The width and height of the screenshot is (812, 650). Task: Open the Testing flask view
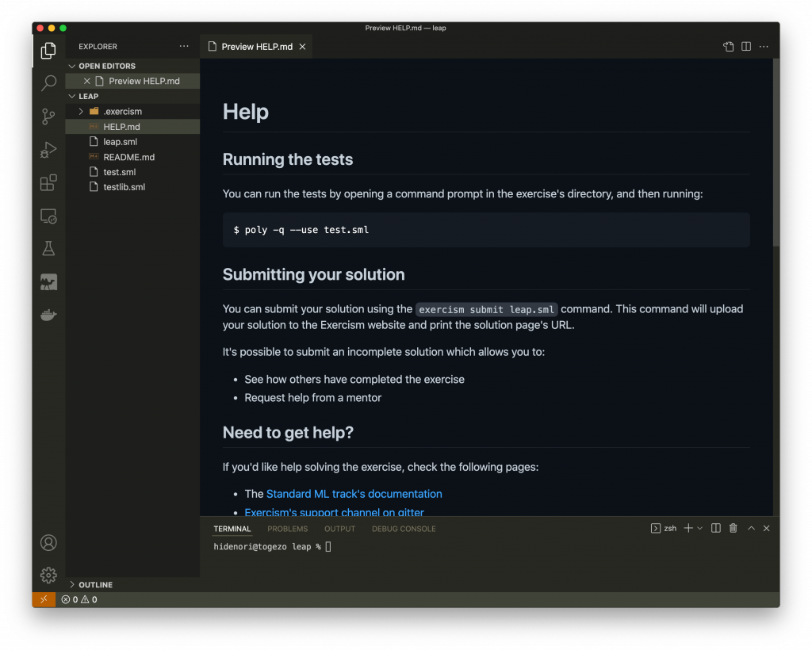coord(48,249)
